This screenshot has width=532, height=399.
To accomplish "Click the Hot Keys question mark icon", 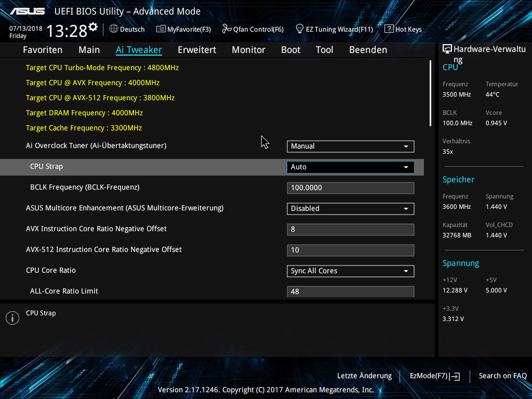I will coord(389,29).
